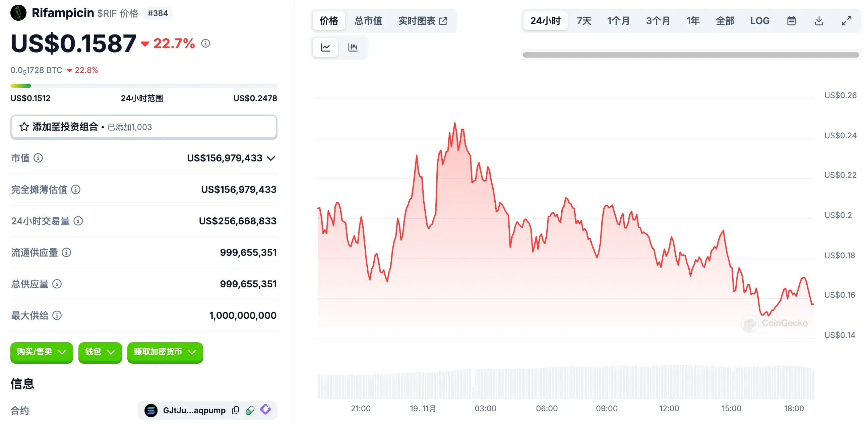Screen dimensions: 868x426
Task: Open the 实时图表 external chart tab
Action: click(423, 21)
